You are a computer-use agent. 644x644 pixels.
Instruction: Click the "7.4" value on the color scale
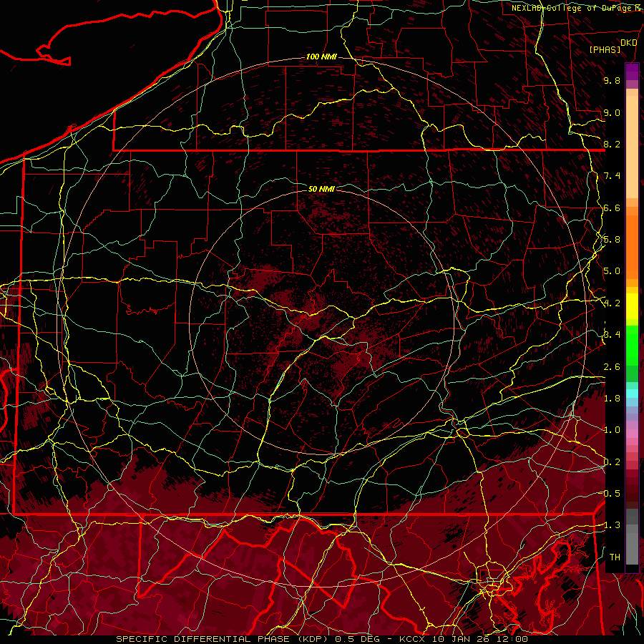[612, 176]
